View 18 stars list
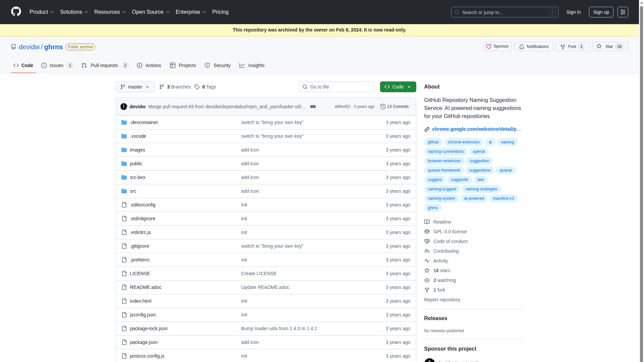644x362 pixels. 437,270
